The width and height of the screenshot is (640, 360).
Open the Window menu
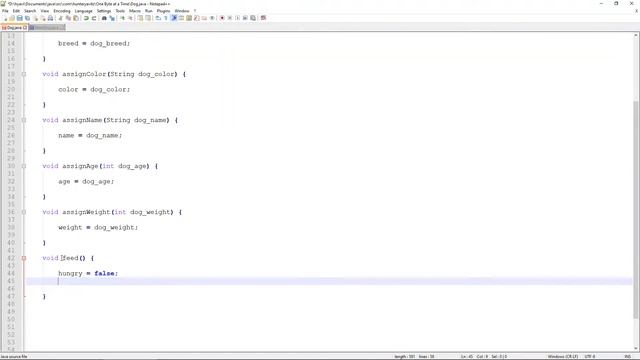point(182,11)
